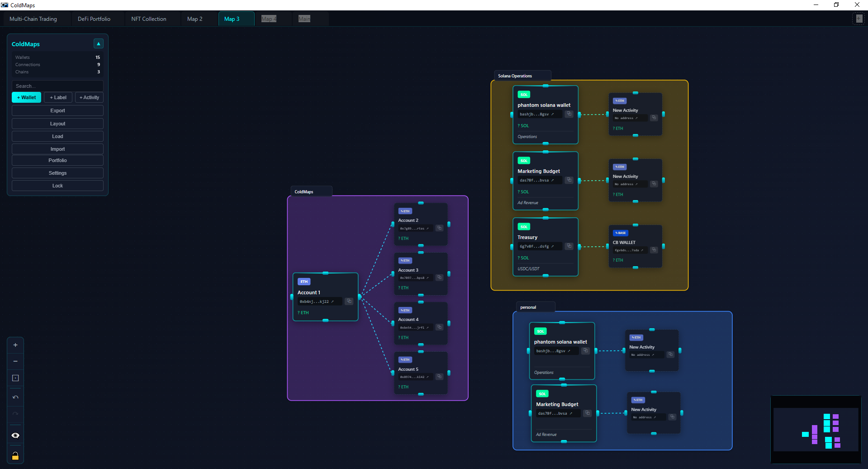Switch to DeFi Portfolio tab

click(94, 19)
